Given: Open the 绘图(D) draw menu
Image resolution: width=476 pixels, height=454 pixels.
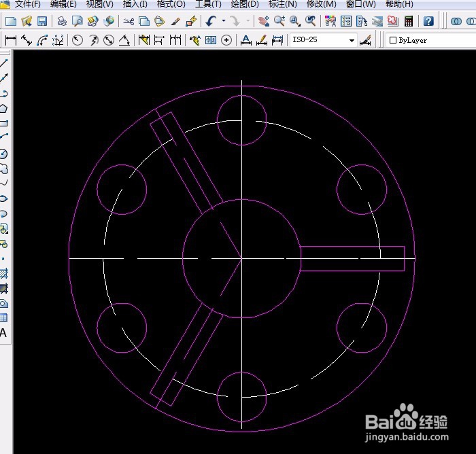Looking at the screenshot, I should (x=245, y=4).
